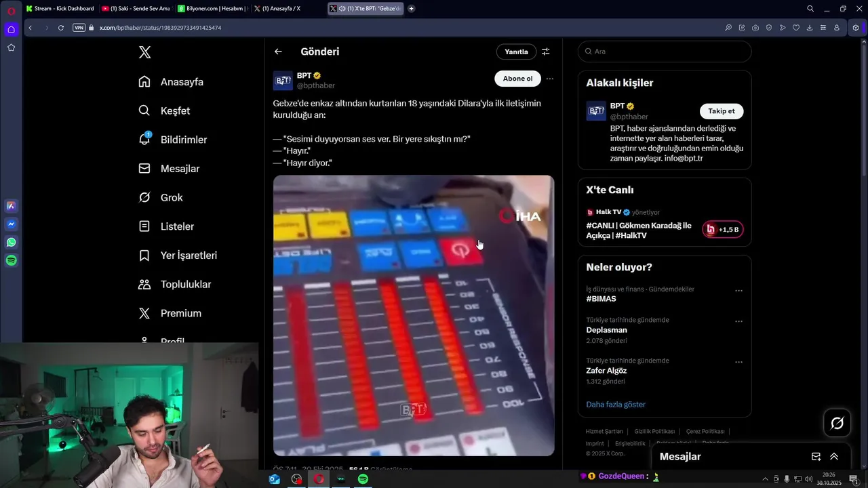This screenshot has width=868, height=488.
Task: Open Bildirimler in the navigation
Action: point(173,140)
